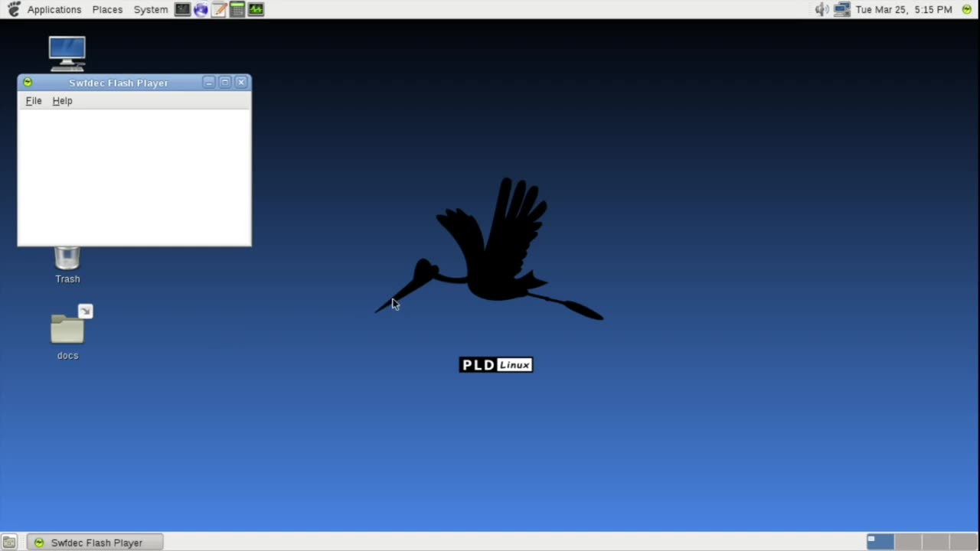Close the Swfdec Flash Player window
This screenshot has height=551, width=980.
click(241, 83)
